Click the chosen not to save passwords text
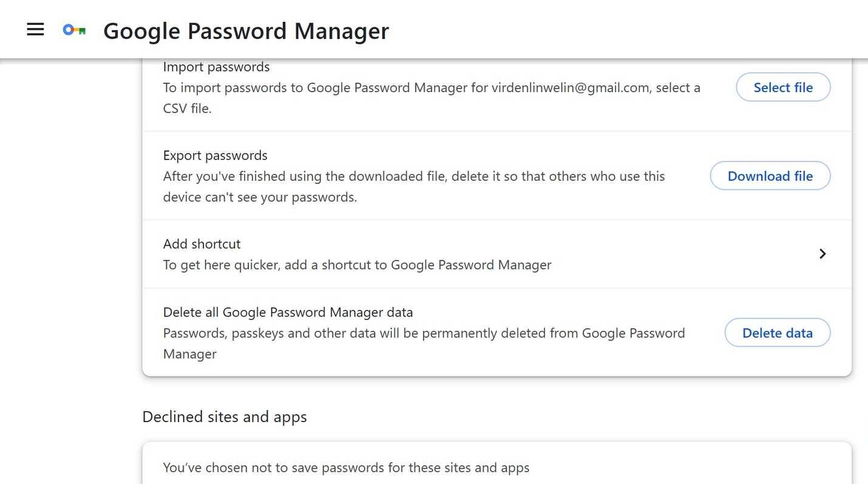 (346, 468)
